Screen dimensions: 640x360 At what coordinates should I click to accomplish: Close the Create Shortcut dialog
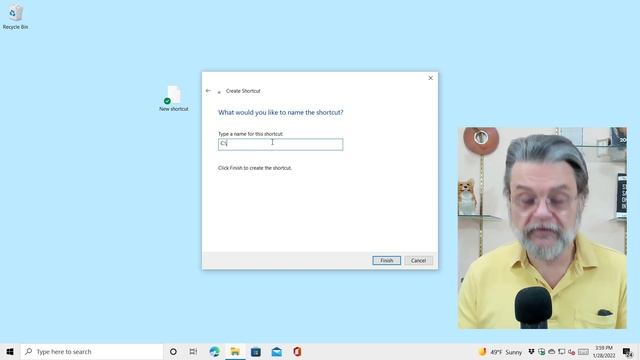(x=430, y=78)
